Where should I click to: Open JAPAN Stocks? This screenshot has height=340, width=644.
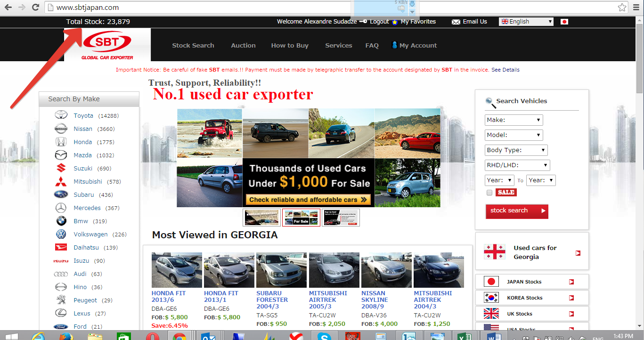tap(532, 282)
